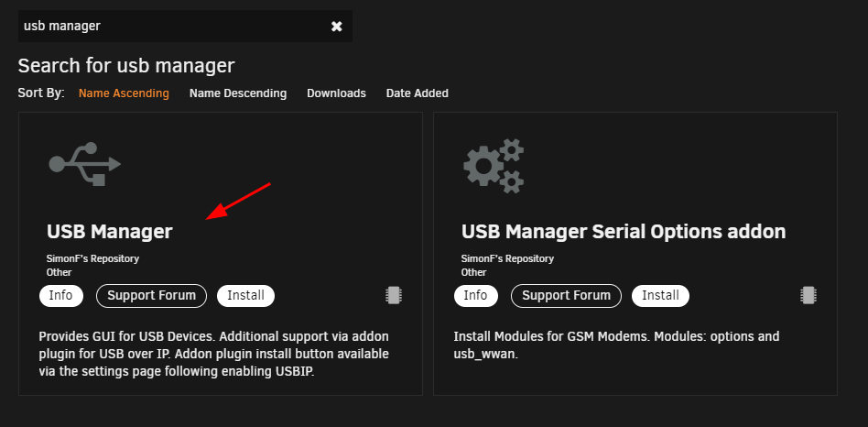Image resolution: width=868 pixels, height=427 pixels.
Task: Click the gears icon on Serial Options addon card
Action: point(494,166)
